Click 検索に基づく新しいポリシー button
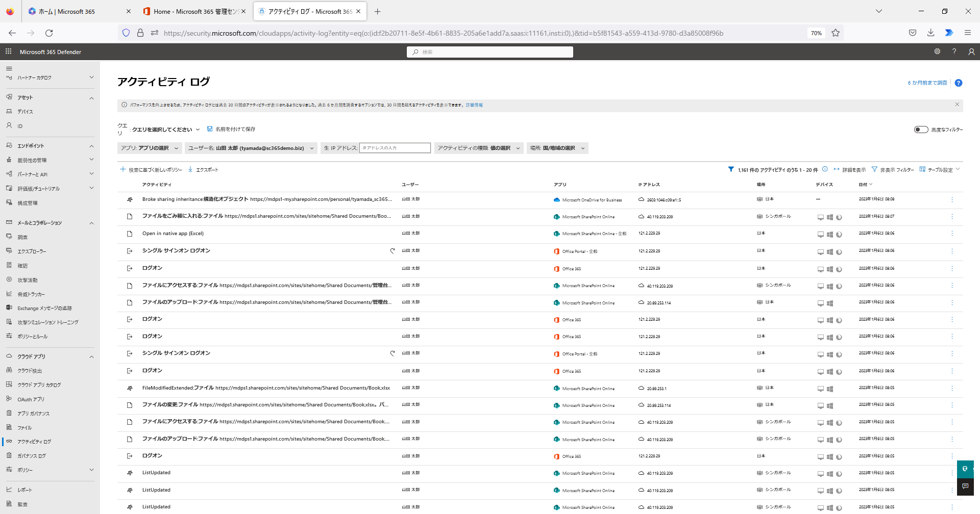Screen dimensions: 980x514 151,170
